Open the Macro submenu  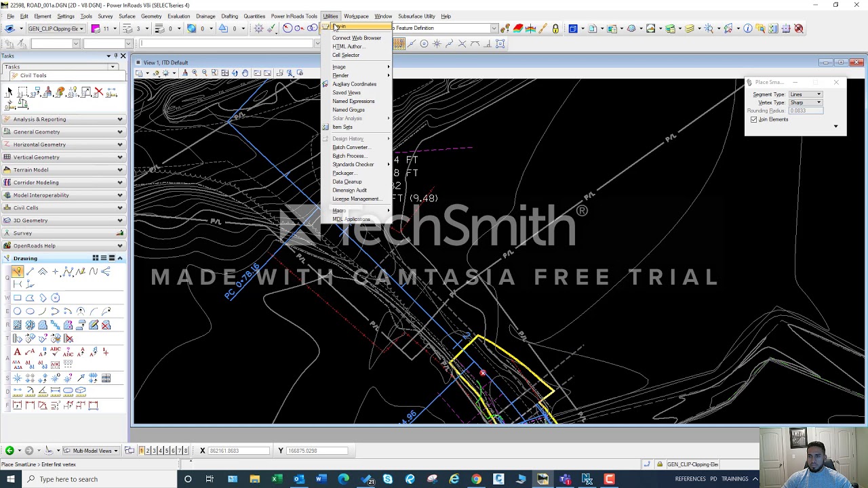pos(357,211)
